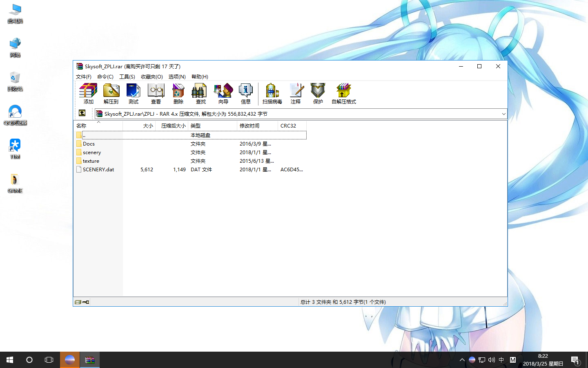Sort by 大小 column header
This screenshot has height=368, width=588.
click(139, 126)
